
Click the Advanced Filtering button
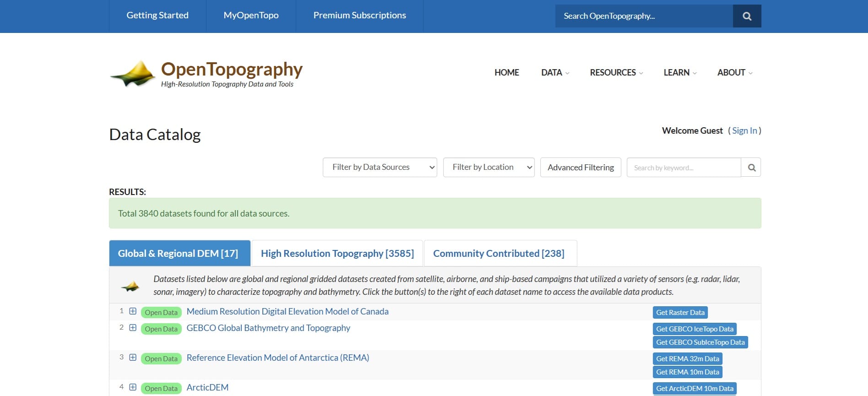(x=580, y=168)
